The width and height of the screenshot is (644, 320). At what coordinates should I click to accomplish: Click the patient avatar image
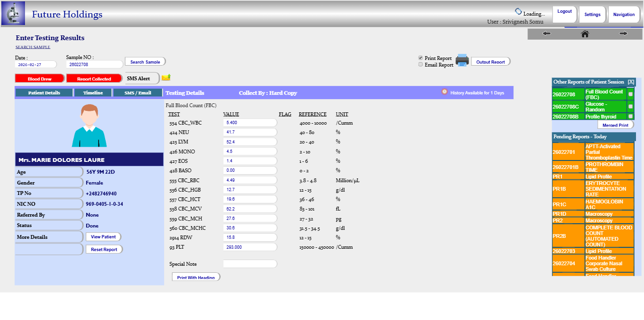89,126
